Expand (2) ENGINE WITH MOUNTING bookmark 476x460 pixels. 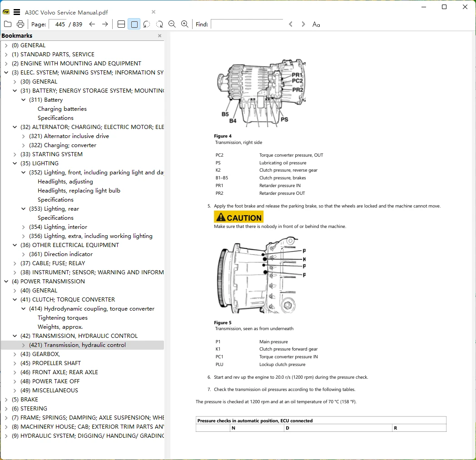(6, 64)
